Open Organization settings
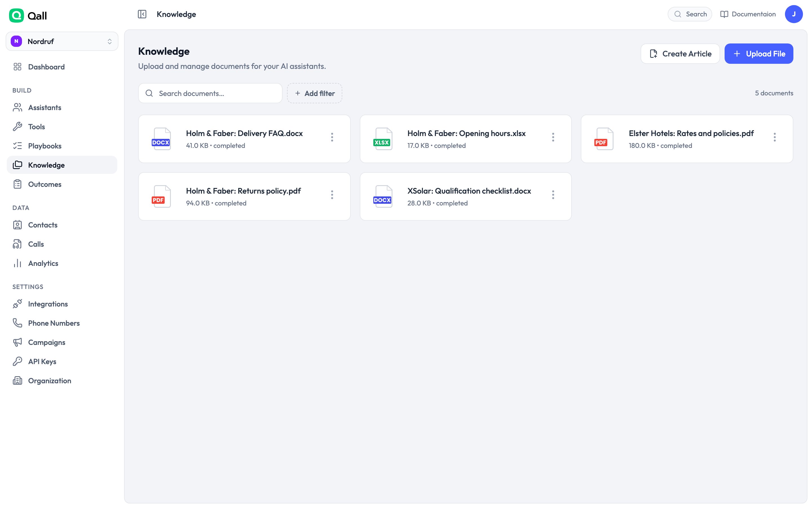 (x=62, y=381)
